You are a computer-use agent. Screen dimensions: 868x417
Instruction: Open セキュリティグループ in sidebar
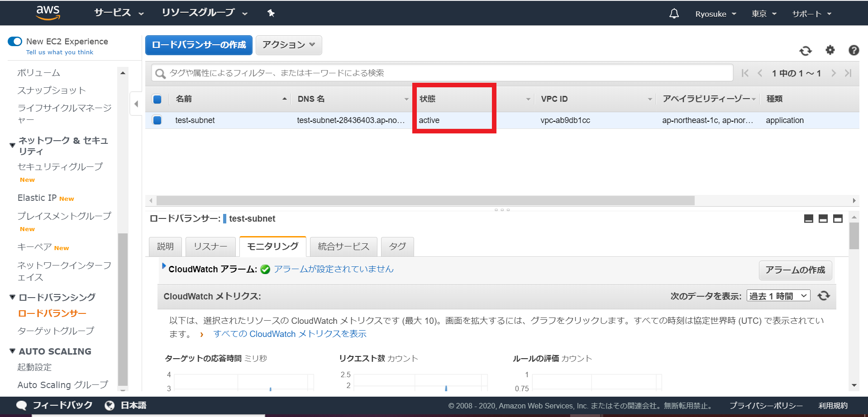point(60,167)
